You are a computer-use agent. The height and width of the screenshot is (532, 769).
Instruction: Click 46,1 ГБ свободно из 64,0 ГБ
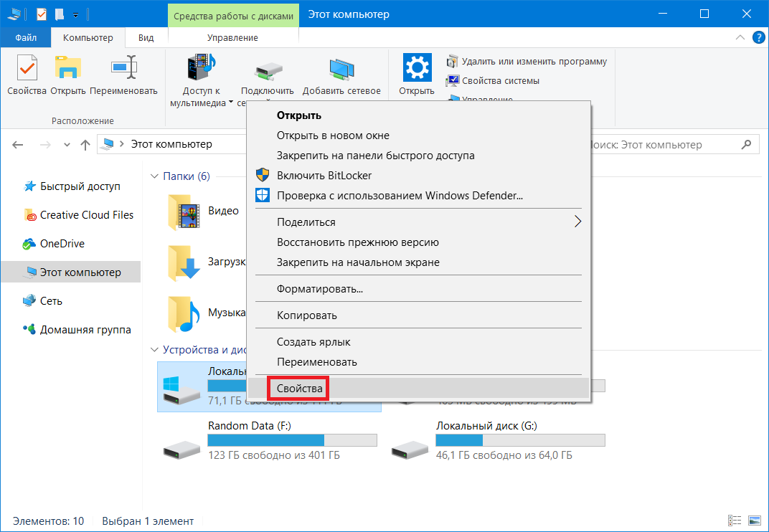(504, 455)
